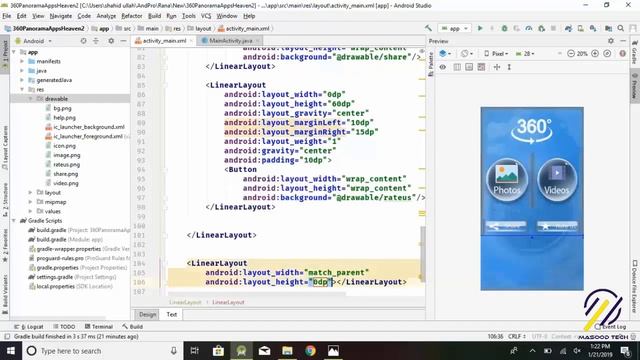Open the Event Log
Image resolution: width=640 pixels, height=360 pixels.
click(611, 327)
